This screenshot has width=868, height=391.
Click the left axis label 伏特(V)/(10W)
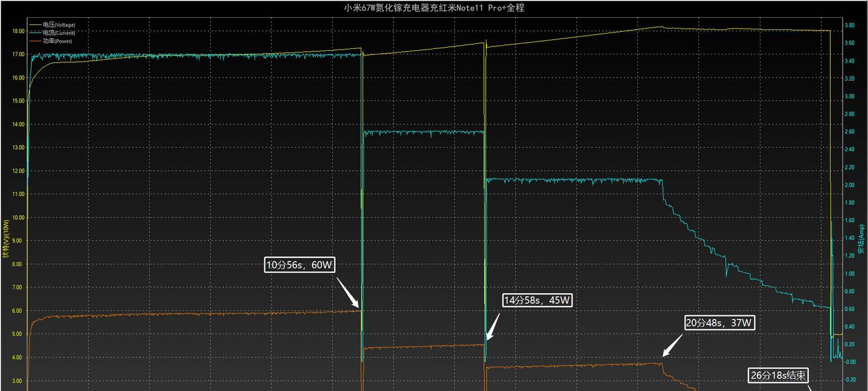tap(5, 239)
